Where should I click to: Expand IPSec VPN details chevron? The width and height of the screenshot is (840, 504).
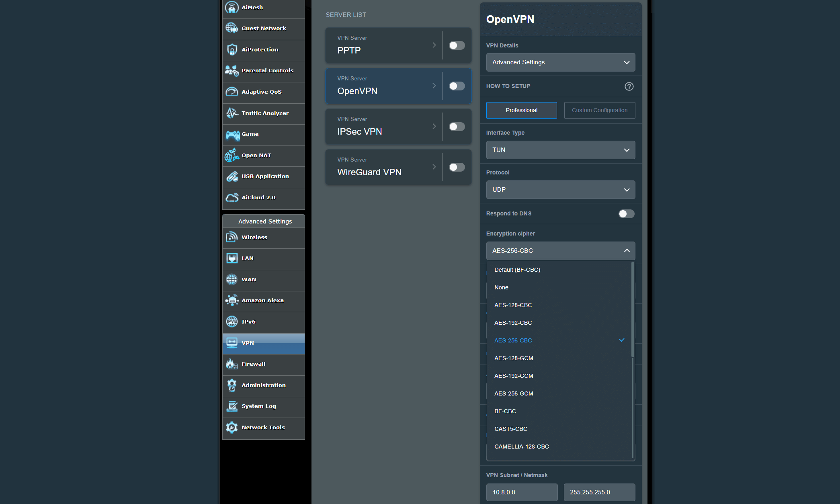tap(434, 126)
